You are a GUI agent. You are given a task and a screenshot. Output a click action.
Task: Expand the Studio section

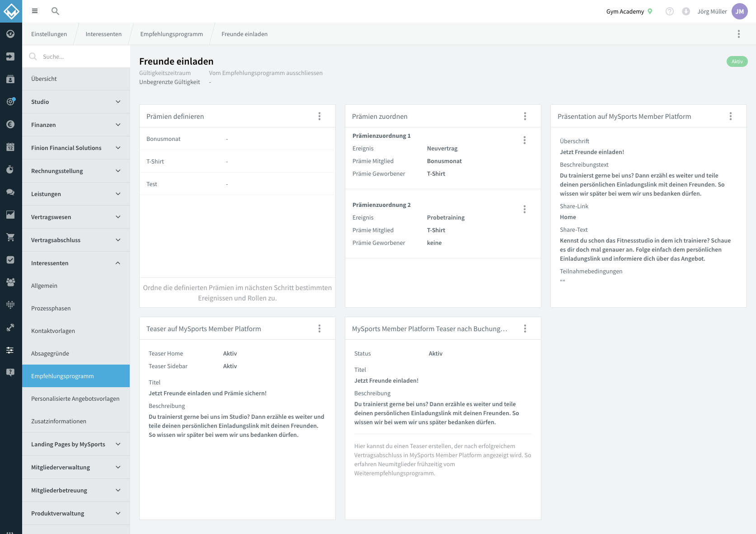tap(76, 102)
